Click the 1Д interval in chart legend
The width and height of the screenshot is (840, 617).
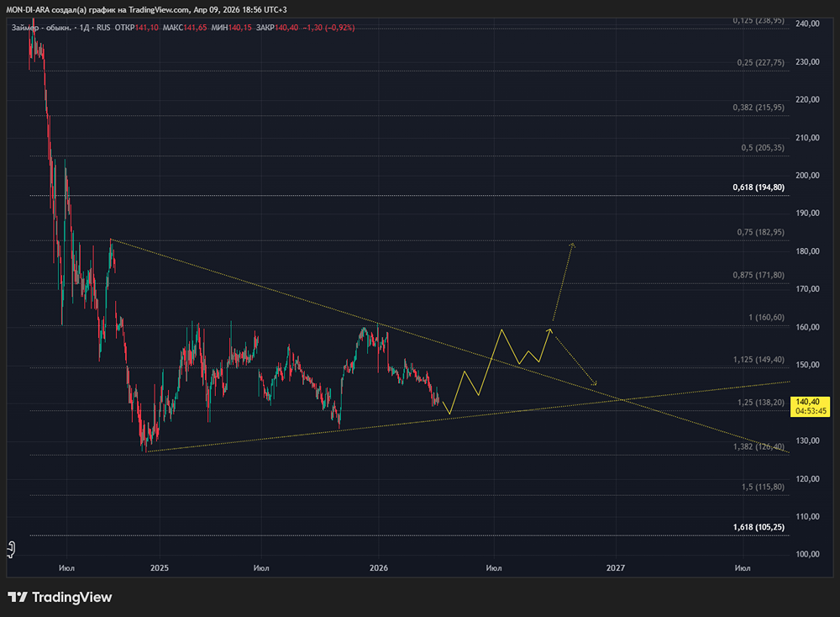tap(84, 28)
